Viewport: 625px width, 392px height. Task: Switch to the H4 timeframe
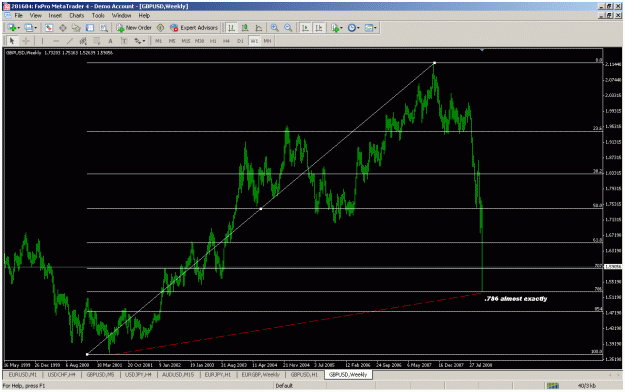226,41
